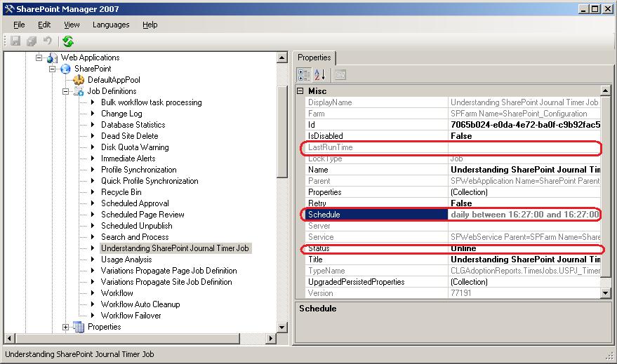Click the SharePoint Manager title bar icon

8,8
